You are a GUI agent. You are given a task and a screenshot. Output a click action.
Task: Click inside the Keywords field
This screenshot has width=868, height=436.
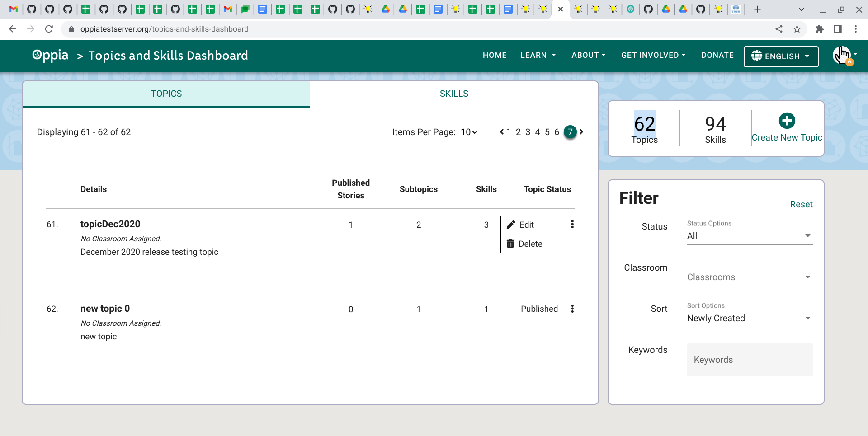(749, 360)
